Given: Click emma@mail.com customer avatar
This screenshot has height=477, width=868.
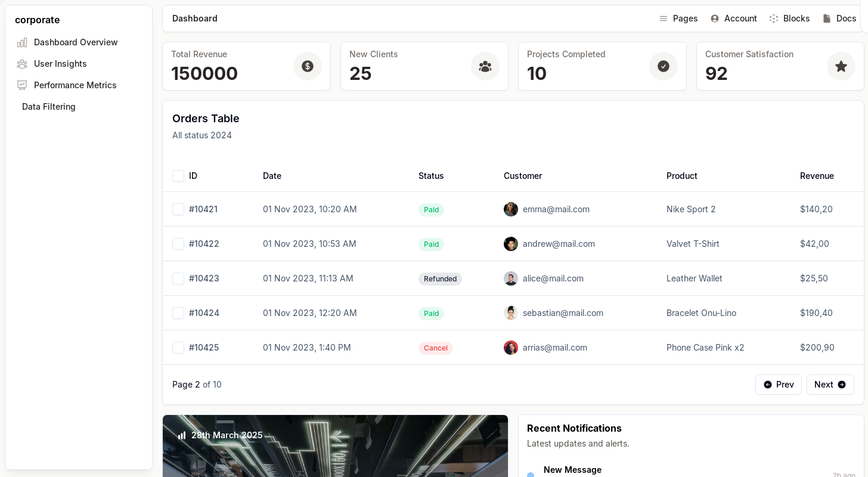Looking at the screenshot, I should [x=511, y=209].
